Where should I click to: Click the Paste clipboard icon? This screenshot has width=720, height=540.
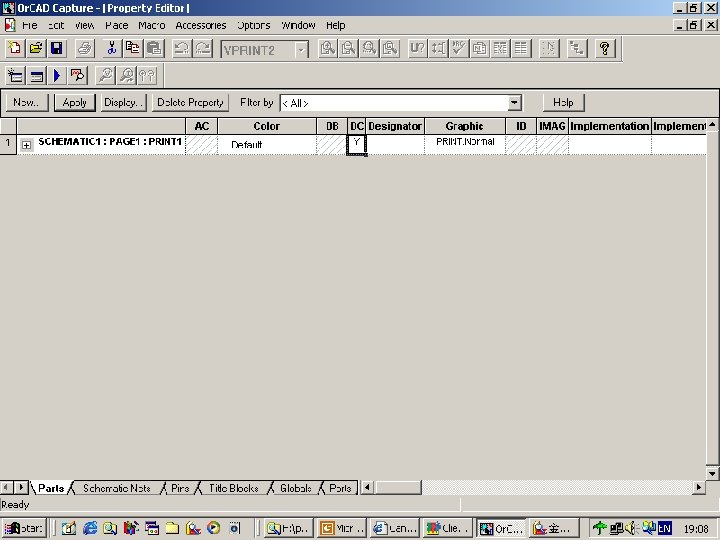pyautogui.click(x=154, y=48)
